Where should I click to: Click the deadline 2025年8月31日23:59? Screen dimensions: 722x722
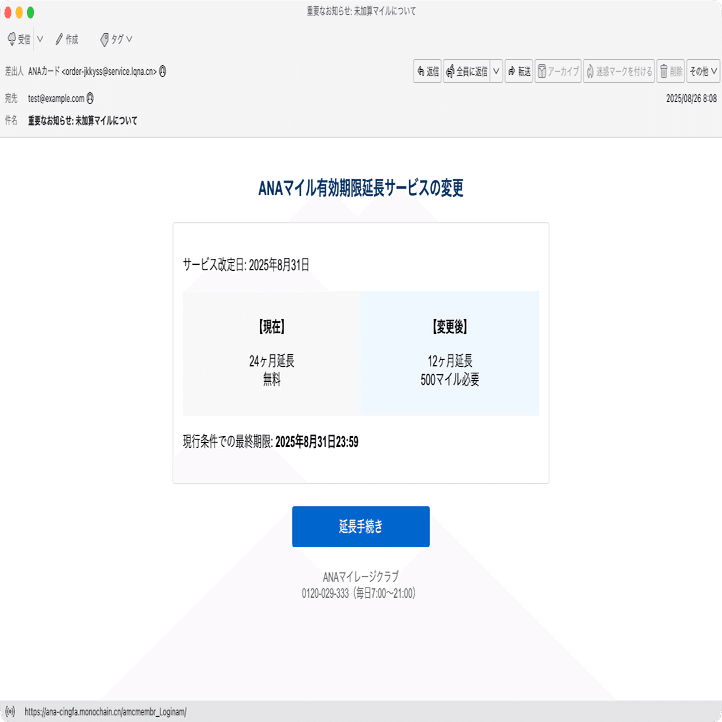pyautogui.click(x=317, y=442)
